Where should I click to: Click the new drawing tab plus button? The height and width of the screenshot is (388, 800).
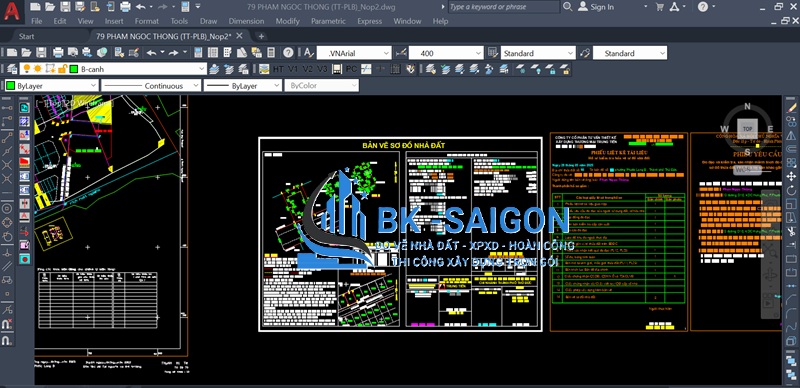pyautogui.click(x=261, y=36)
